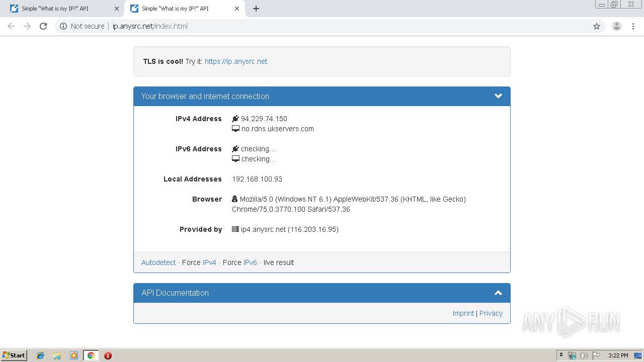This screenshot has width=644, height=362.
Task: Select IP text 94.229.74.150
Action: tap(264, 119)
